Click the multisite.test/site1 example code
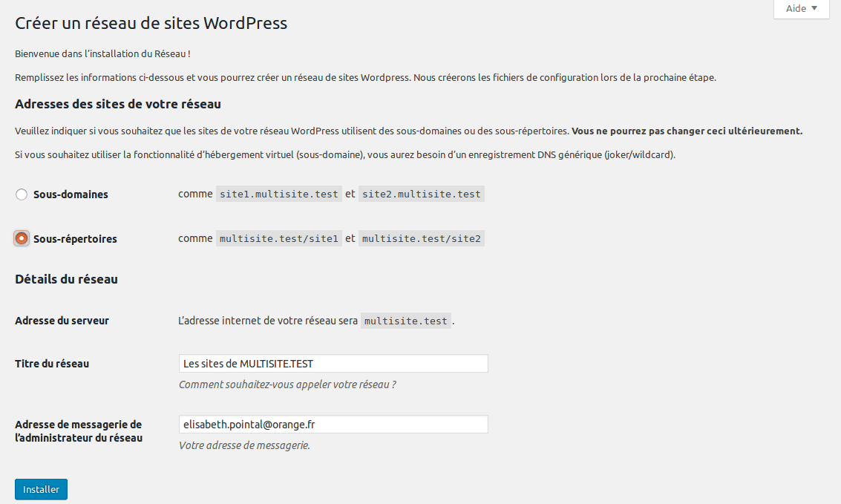The width and height of the screenshot is (841, 504). [x=279, y=239]
